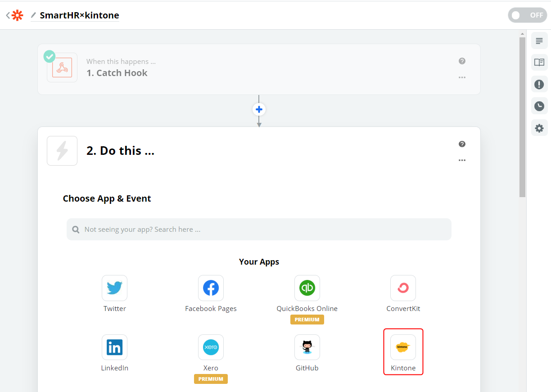Screen dimensions: 551x392
Task: Open the 1. Catch Hook trigger step
Action: [x=259, y=69]
